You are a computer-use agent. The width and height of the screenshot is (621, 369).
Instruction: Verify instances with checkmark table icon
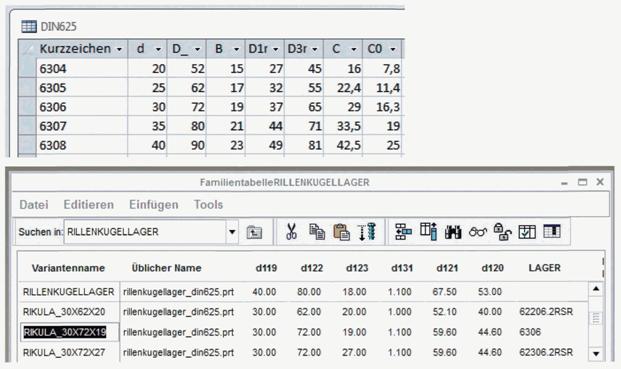click(x=527, y=232)
